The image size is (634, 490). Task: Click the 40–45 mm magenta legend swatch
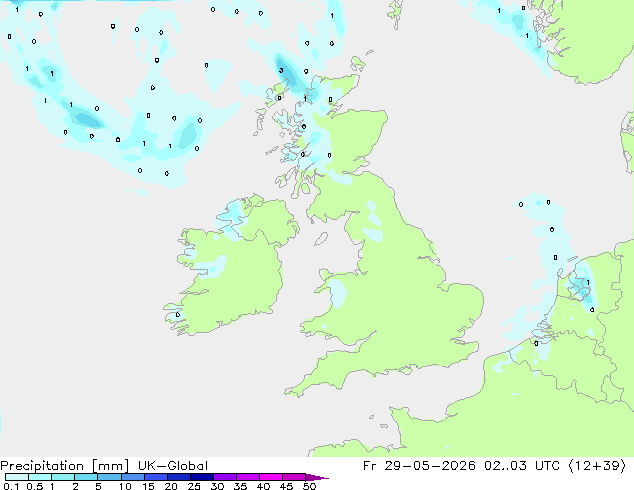point(271,477)
